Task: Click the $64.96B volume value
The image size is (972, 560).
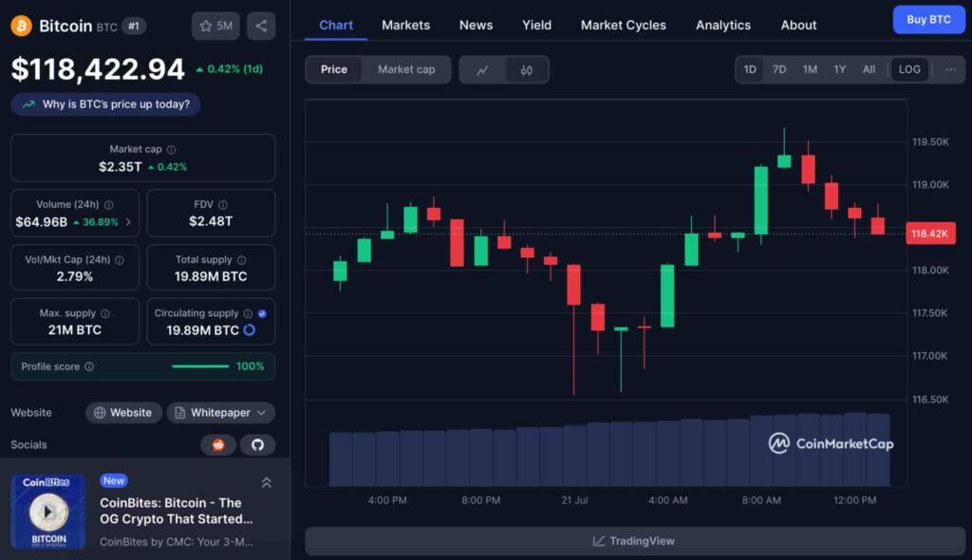Action: tap(41, 222)
